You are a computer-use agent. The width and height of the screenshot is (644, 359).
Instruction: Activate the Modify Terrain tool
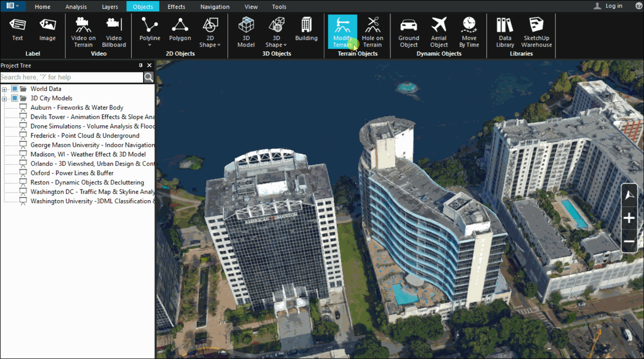(x=342, y=32)
